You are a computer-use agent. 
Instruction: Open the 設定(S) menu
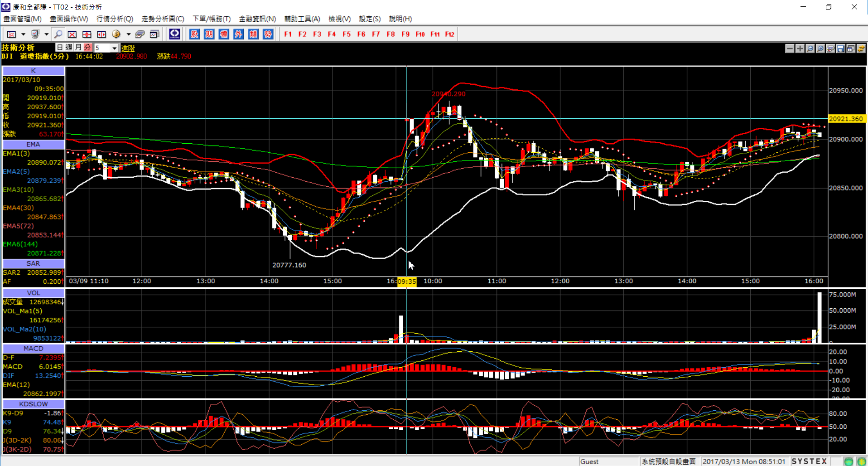[x=370, y=19]
